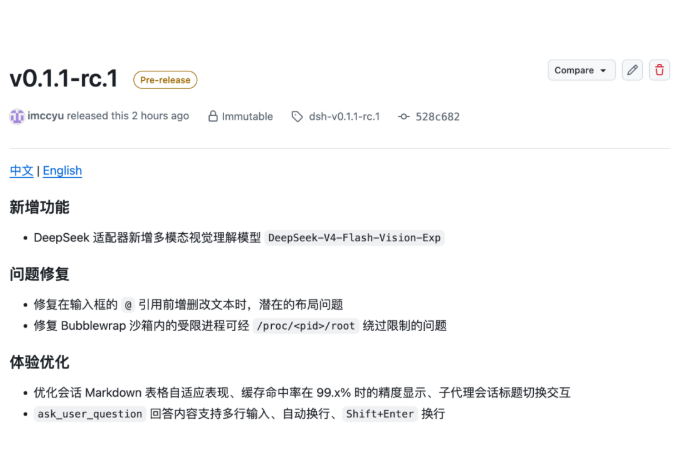Click the red trash delete release icon
This screenshot has width=696, height=461.
pyautogui.click(x=659, y=70)
